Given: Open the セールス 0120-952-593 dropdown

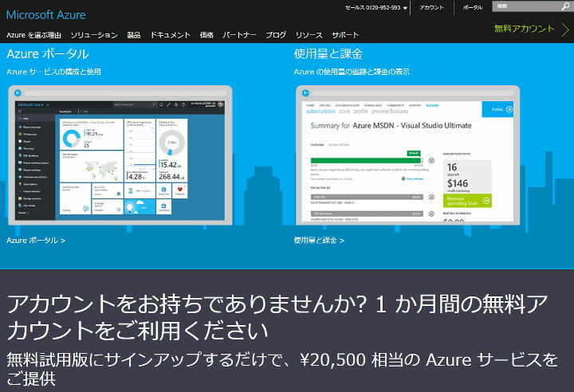Looking at the screenshot, I should pos(376,8).
